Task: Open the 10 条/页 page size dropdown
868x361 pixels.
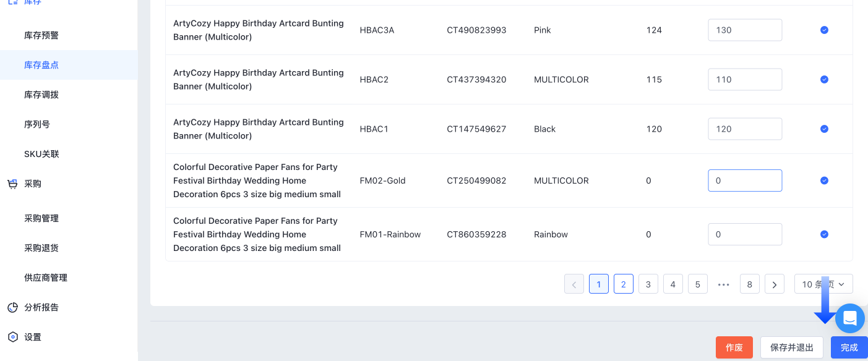Action: click(x=823, y=284)
